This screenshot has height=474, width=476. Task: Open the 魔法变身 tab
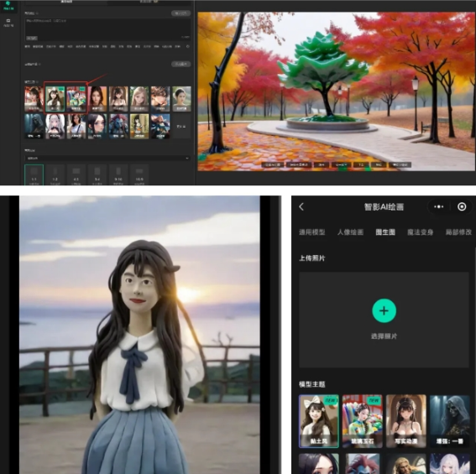420,232
